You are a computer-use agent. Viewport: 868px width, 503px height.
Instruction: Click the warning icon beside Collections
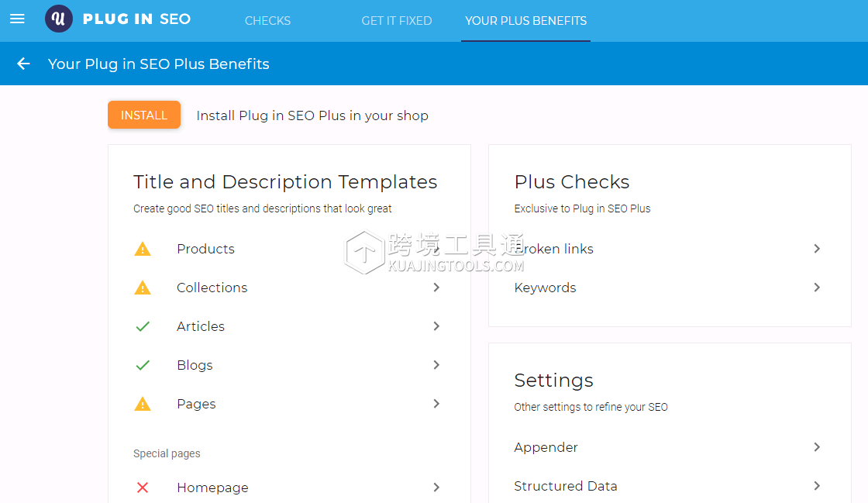click(x=143, y=288)
